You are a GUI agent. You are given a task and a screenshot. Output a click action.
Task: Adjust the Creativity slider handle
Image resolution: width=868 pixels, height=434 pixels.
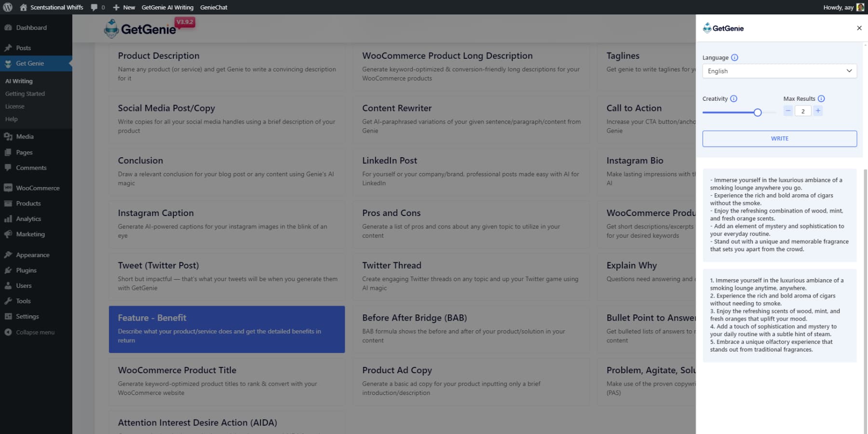tap(758, 112)
